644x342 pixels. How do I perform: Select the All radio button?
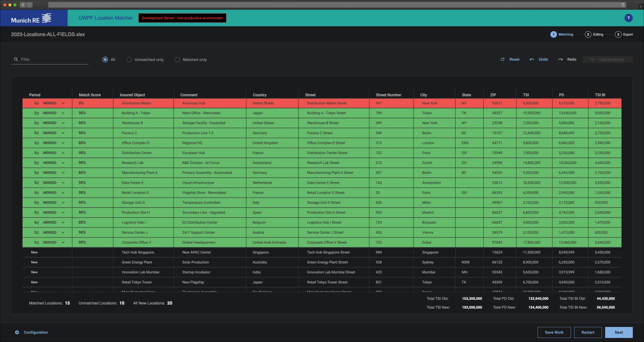pos(105,60)
